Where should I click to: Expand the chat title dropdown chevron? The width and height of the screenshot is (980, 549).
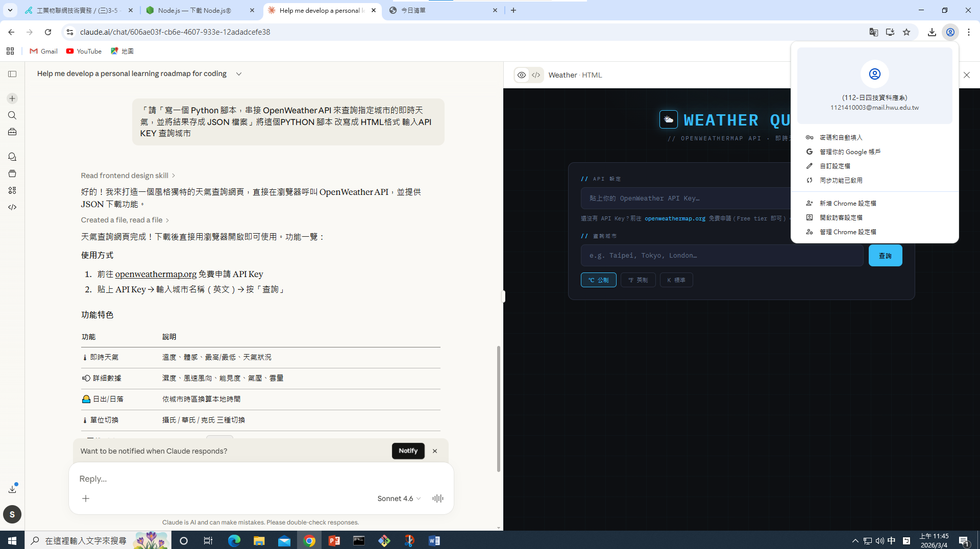point(238,74)
